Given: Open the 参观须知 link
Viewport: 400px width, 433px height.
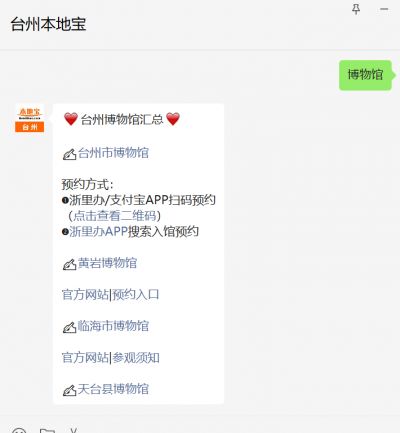Looking at the screenshot, I should click(x=135, y=358).
